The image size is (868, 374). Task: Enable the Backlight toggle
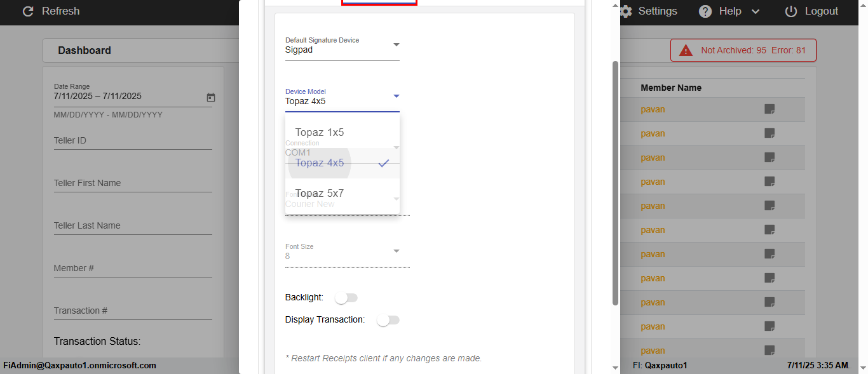click(347, 298)
